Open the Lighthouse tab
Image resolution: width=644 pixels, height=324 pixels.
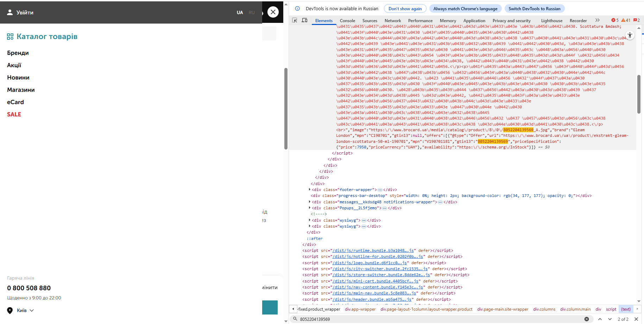[552, 21]
